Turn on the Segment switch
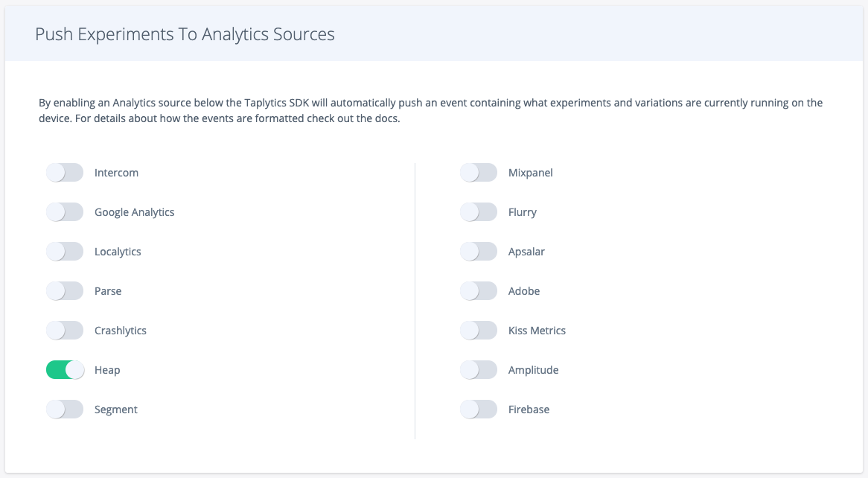 coord(65,410)
